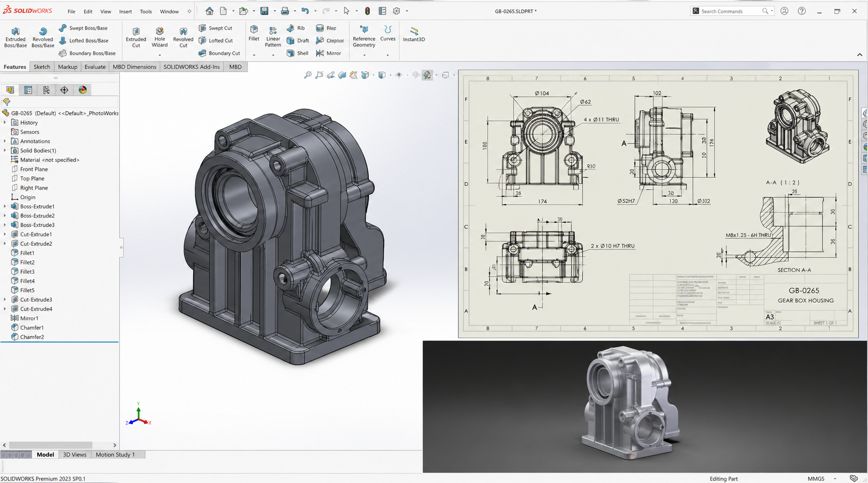This screenshot has height=483, width=868.
Task: Switch to the Evaluate tab
Action: (95, 67)
